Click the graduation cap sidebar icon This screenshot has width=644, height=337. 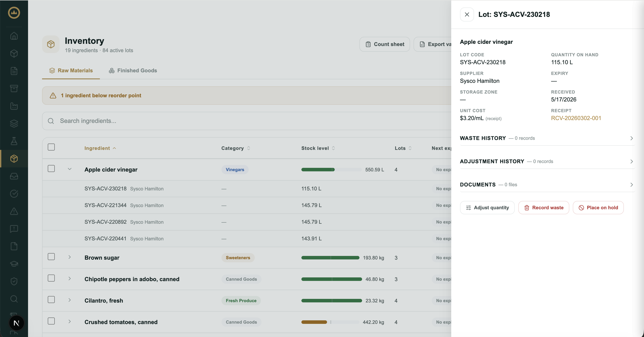tap(14, 264)
